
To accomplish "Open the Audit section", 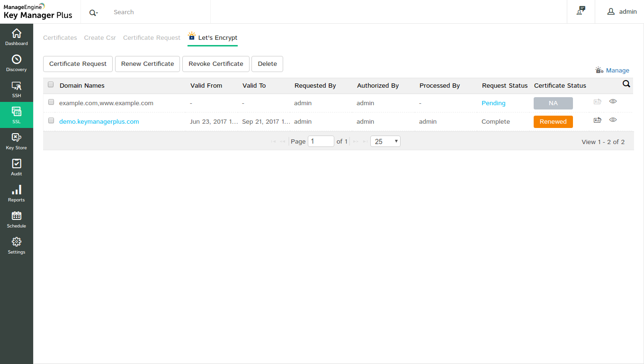I will tap(17, 167).
